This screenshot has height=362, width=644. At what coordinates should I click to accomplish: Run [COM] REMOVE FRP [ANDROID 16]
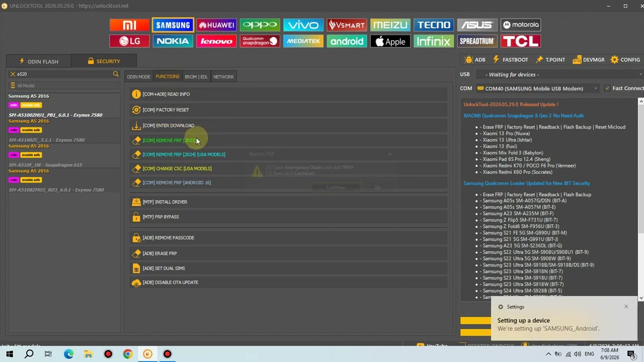click(289, 183)
